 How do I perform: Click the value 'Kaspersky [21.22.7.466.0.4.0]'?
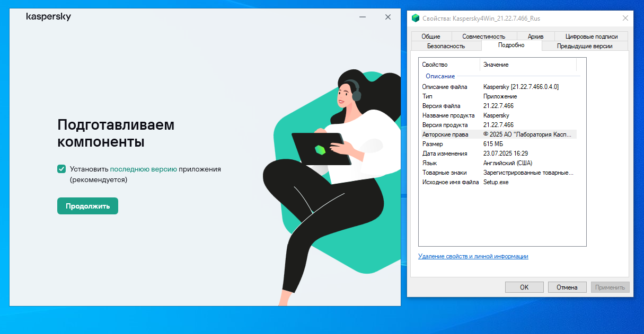coord(521,87)
